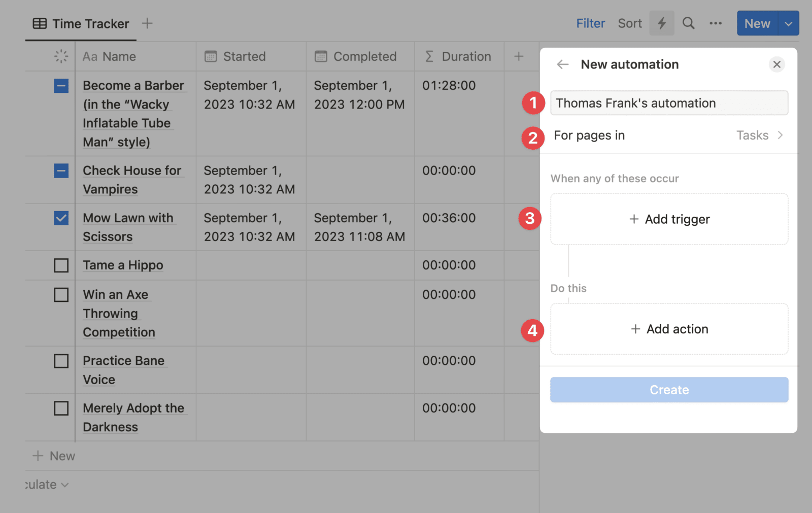Click the Create button

click(669, 390)
